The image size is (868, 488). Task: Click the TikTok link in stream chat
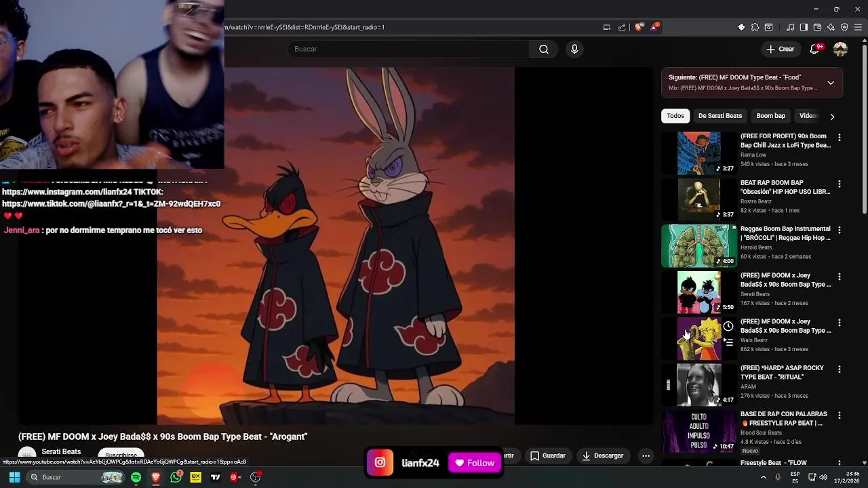(x=111, y=203)
